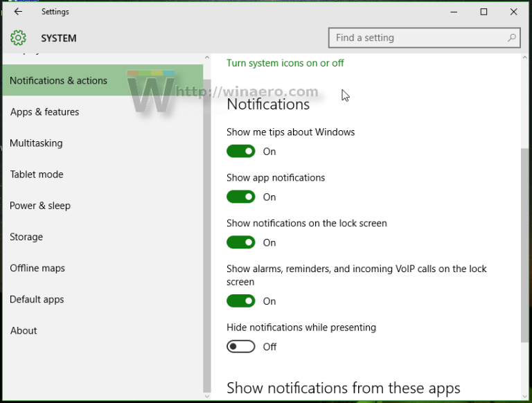Open About page in sidebar
The width and height of the screenshot is (532, 403).
pyautogui.click(x=103, y=330)
